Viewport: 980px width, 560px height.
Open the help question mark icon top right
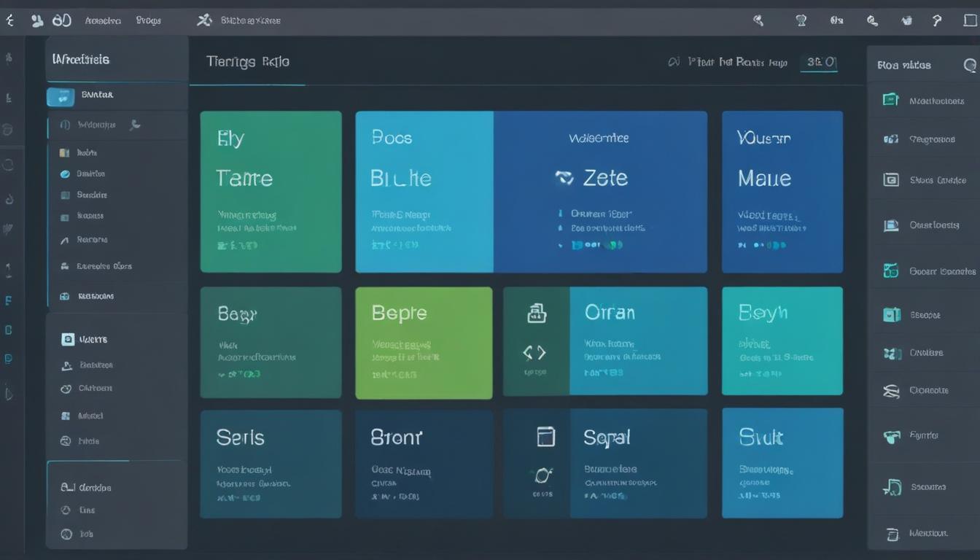point(937,20)
